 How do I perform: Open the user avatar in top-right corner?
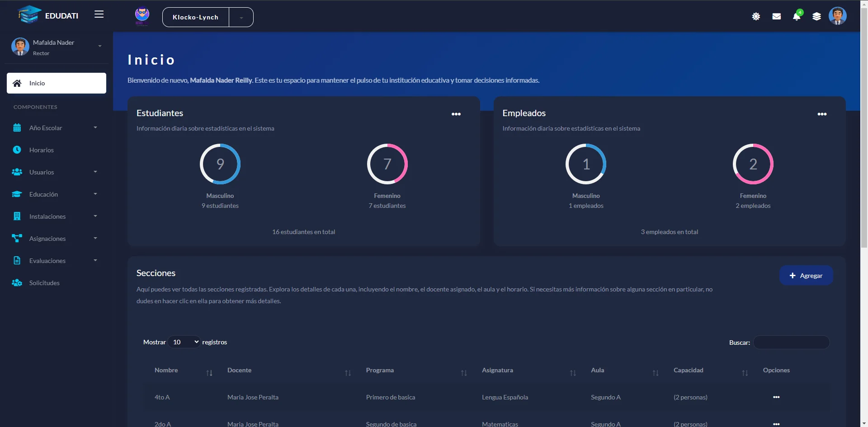click(837, 16)
